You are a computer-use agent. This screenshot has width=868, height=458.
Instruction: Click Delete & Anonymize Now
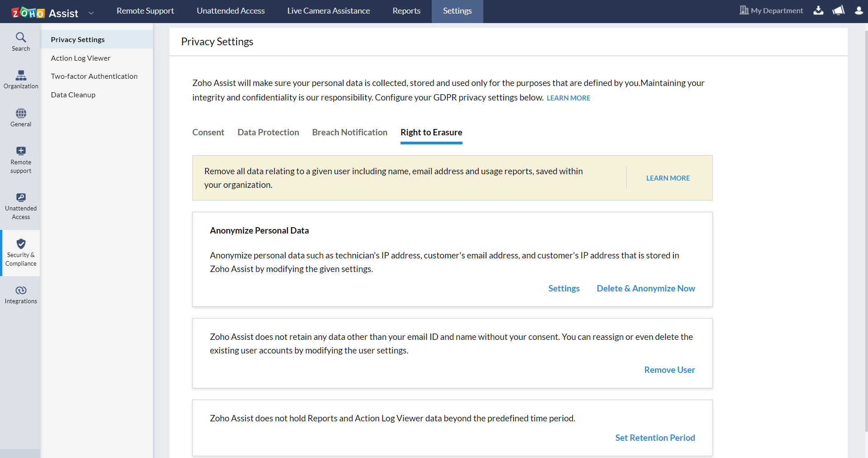pyautogui.click(x=646, y=288)
